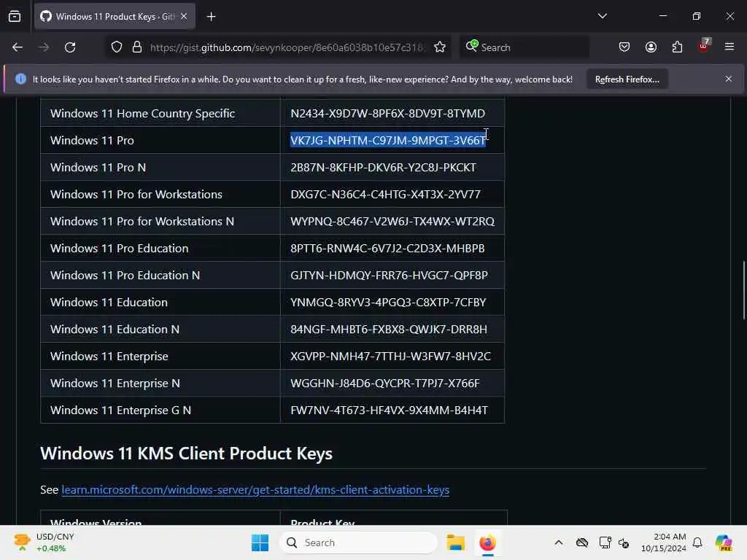The image size is (747, 560).
Task: Bookmark this page with the star
Action: pos(440,47)
